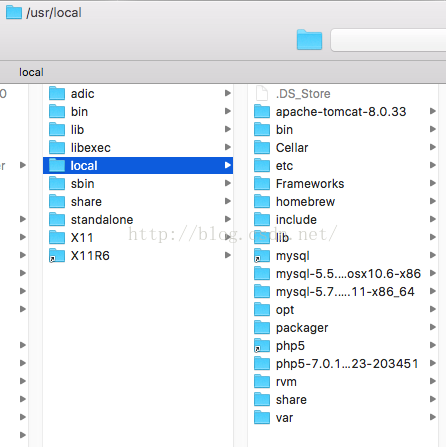Click the mysql-5.7 x86_64 folder icon
The width and height of the screenshot is (446, 447).
262,291
